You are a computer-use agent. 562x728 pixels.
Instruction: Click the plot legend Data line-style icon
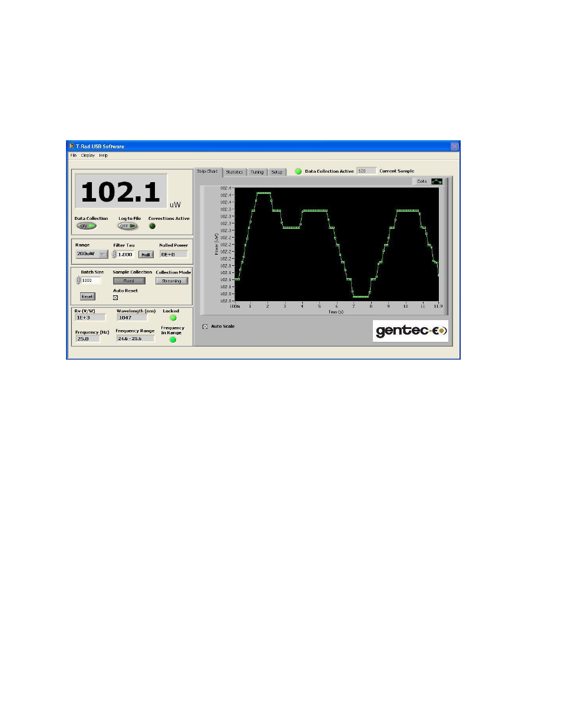point(437,182)
